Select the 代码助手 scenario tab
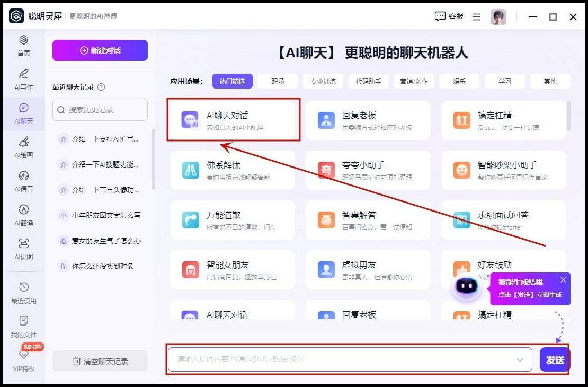 pos(368,81)
